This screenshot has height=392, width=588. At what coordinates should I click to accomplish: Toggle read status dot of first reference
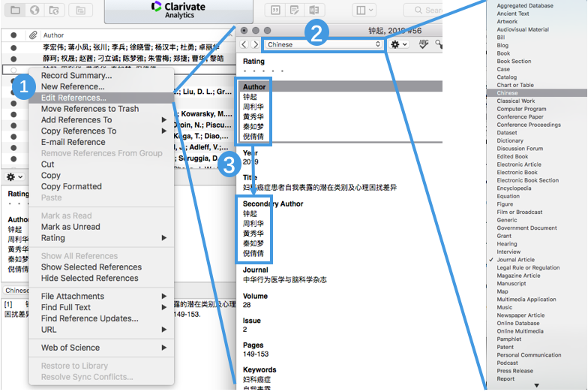13,47
